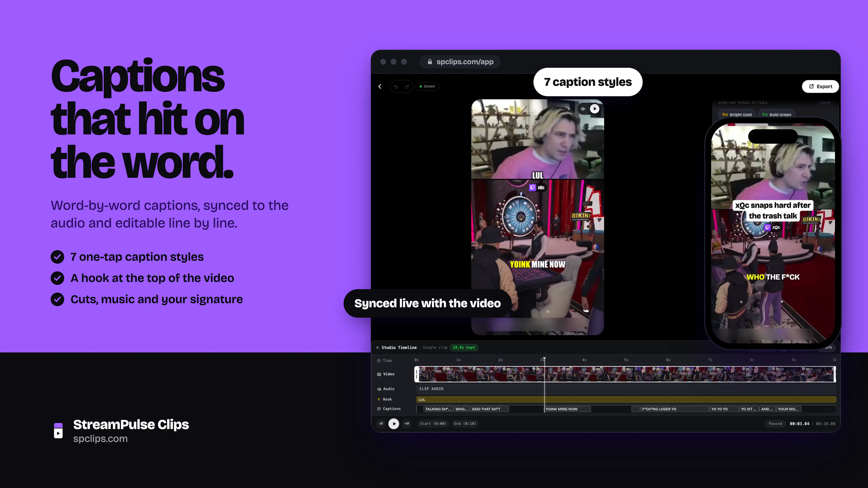
Task: Select the AND ... caption block
Action: [767, 409]
